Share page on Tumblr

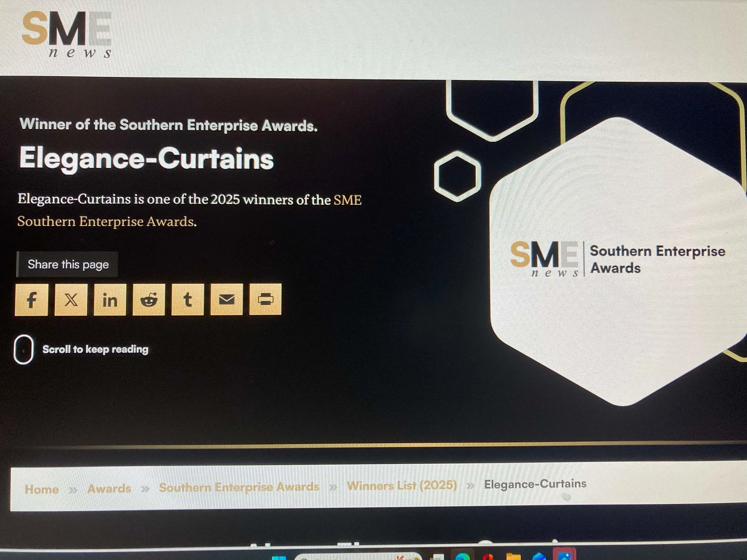tap(187, 300)
